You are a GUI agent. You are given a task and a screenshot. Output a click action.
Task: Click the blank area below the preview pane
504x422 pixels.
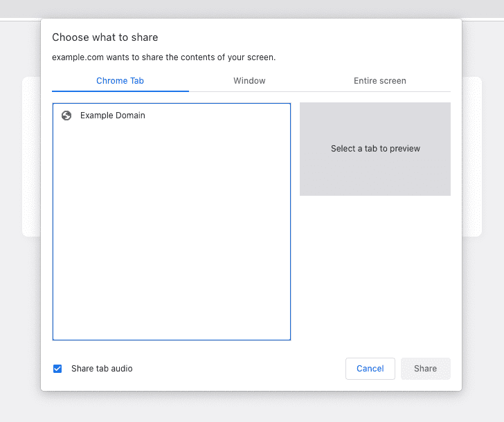coord(375,270)
